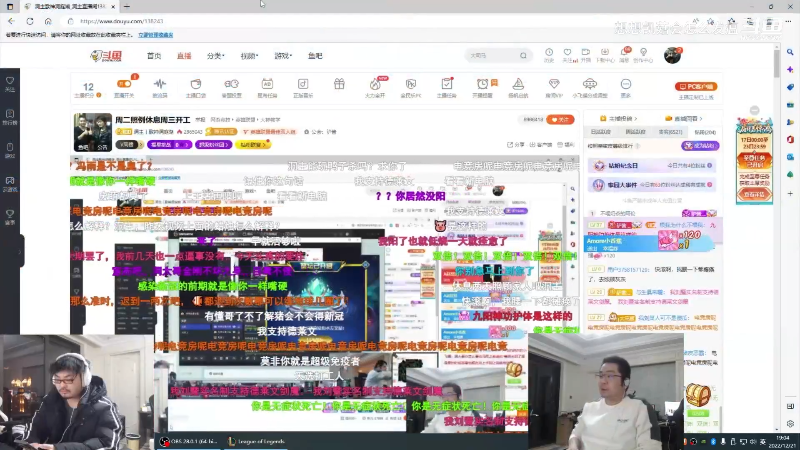Click into the Douyu search box
The width and height of the screenshot is (800, 450).
pos(492,55)
